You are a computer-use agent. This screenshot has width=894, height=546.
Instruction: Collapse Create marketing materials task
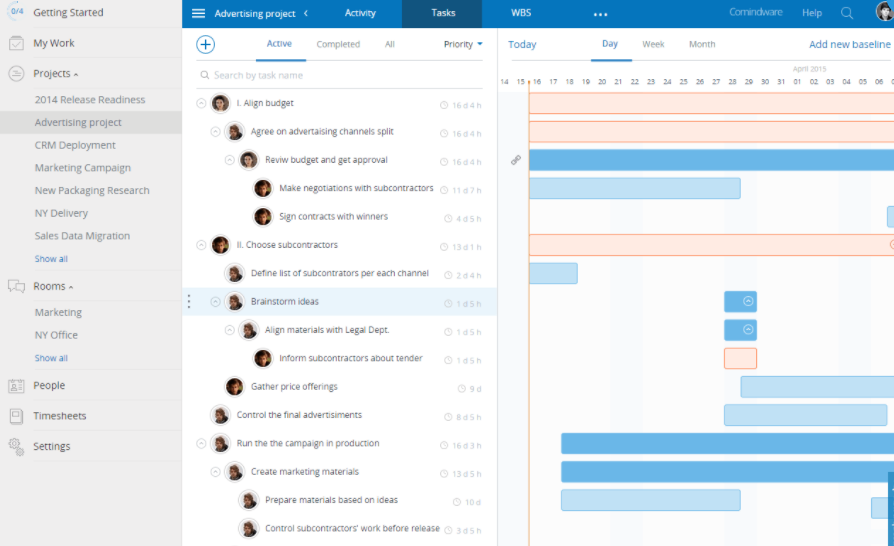[x=215, y=472]
